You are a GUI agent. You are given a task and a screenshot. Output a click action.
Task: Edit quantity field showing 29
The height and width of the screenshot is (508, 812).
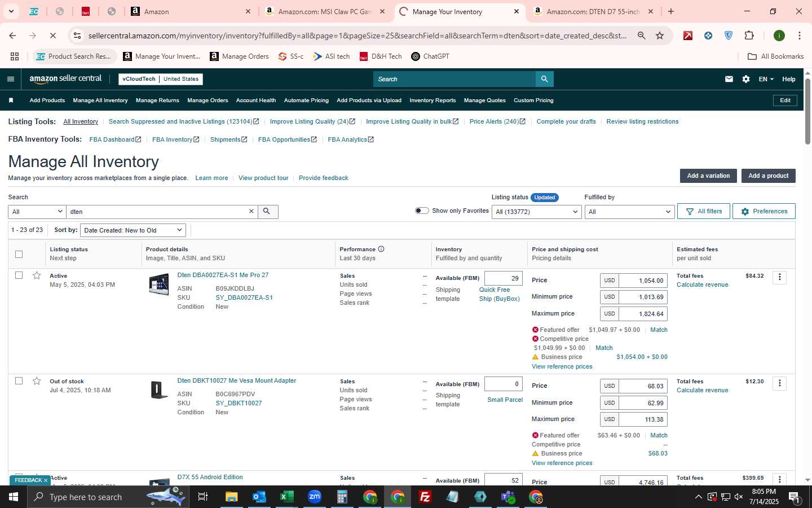tap(504, 278)
